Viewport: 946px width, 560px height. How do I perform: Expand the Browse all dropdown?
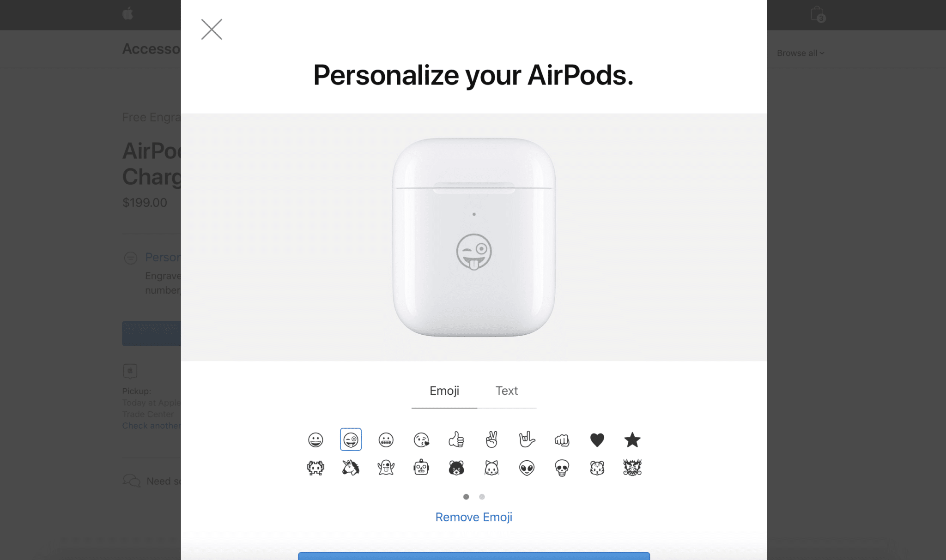click(x=800, y=53)
